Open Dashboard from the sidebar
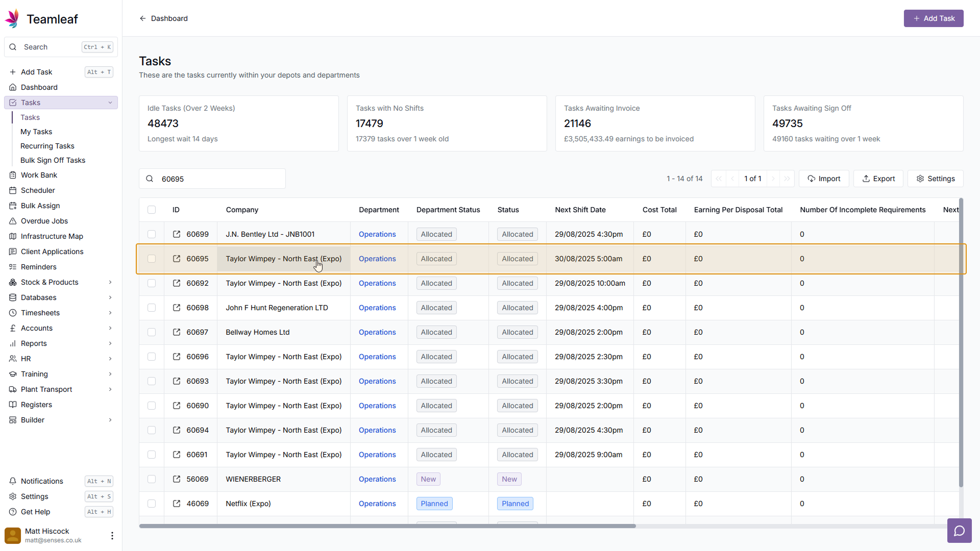This screenshot has height=551, width=980. [x=61, y=87]
